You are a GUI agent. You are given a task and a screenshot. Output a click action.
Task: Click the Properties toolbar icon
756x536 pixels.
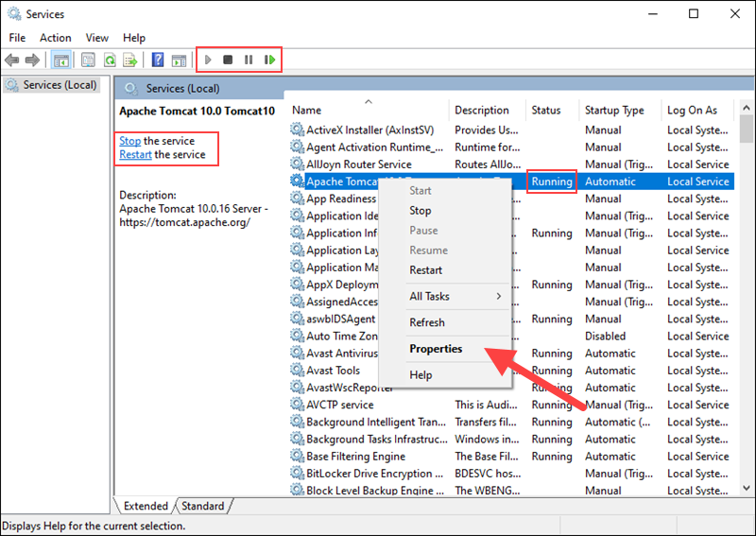pos(88,61)
